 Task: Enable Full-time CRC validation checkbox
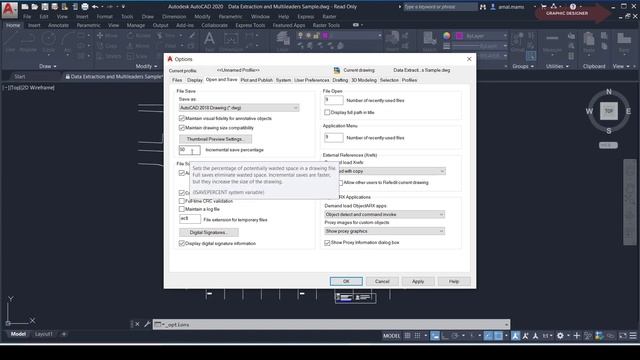pyautogui.click(x=182, y=201)
